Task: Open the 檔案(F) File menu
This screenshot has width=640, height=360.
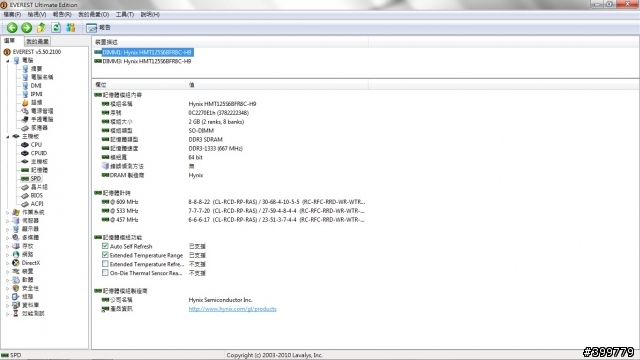Action: (x=12, y=14)
